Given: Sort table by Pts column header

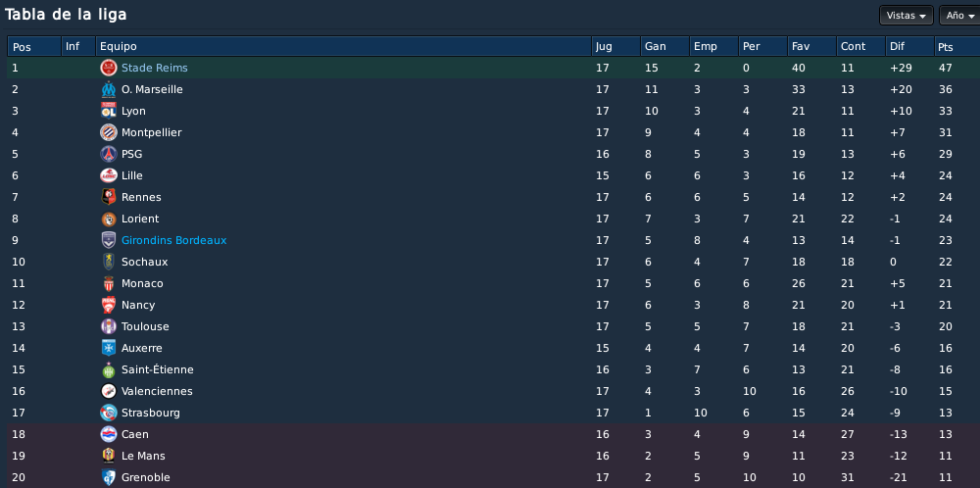Looking at the screenshot, I should point(956,46).
